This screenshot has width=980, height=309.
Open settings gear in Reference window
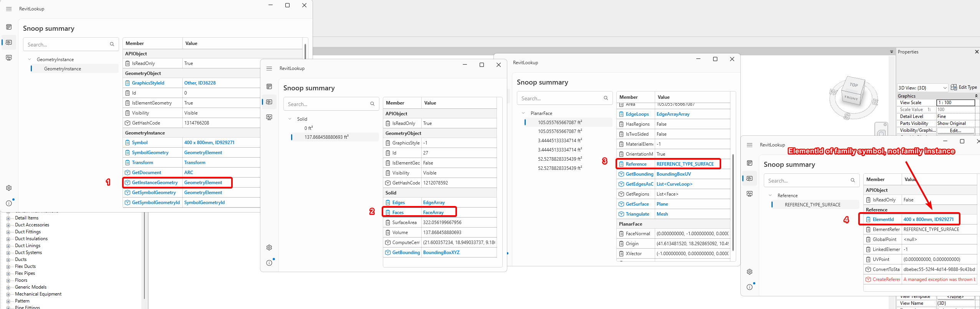[x=750, y=272]
